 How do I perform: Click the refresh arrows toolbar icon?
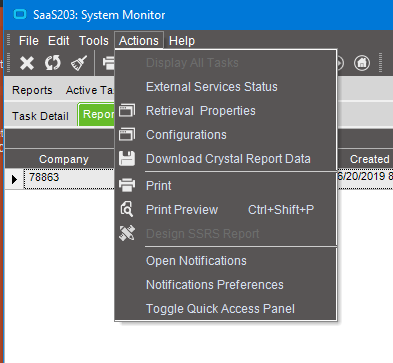[53, 63]
